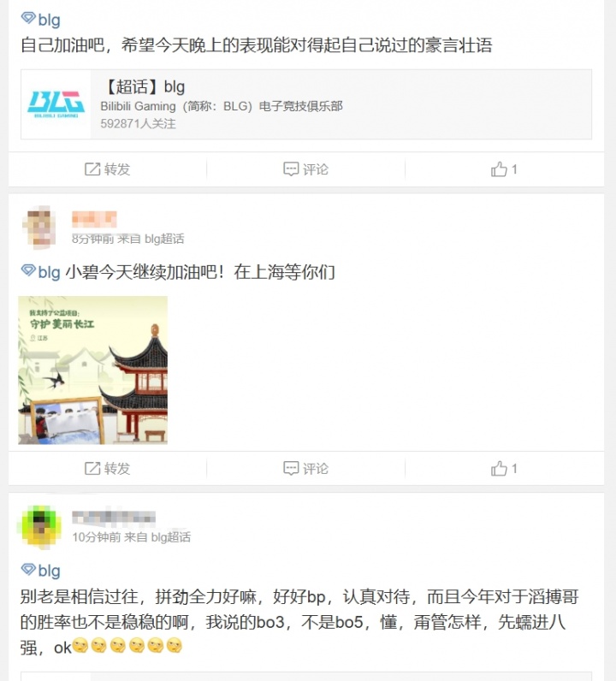This screenshot has width=616, height=681.
Task: Open the BLG logo thumbnail in super topic card
Action: click(x=56, y=104)
